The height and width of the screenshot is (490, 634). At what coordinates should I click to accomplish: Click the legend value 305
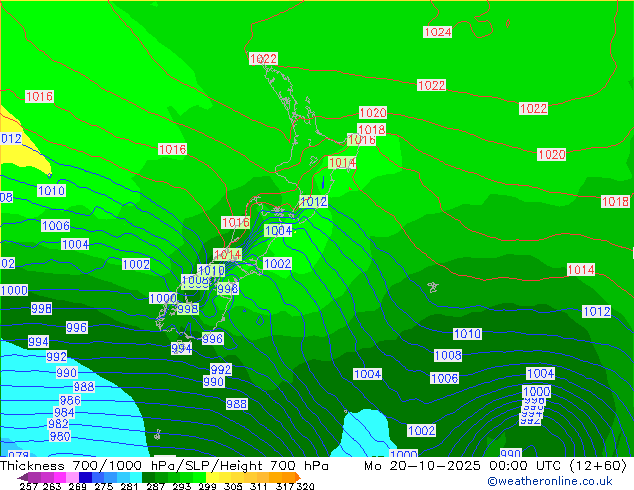click(x=233, y=486)
